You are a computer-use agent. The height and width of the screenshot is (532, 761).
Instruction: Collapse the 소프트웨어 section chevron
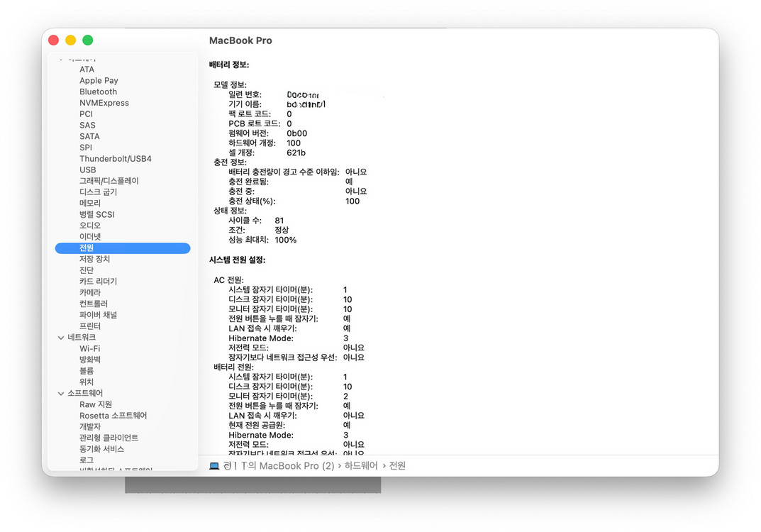(61, 393)
